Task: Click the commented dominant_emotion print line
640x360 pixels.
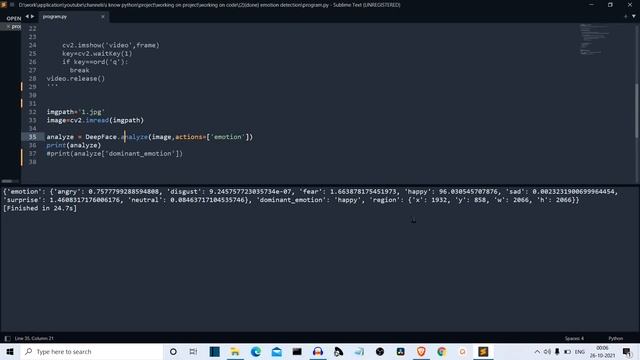Action: (115, 153)
